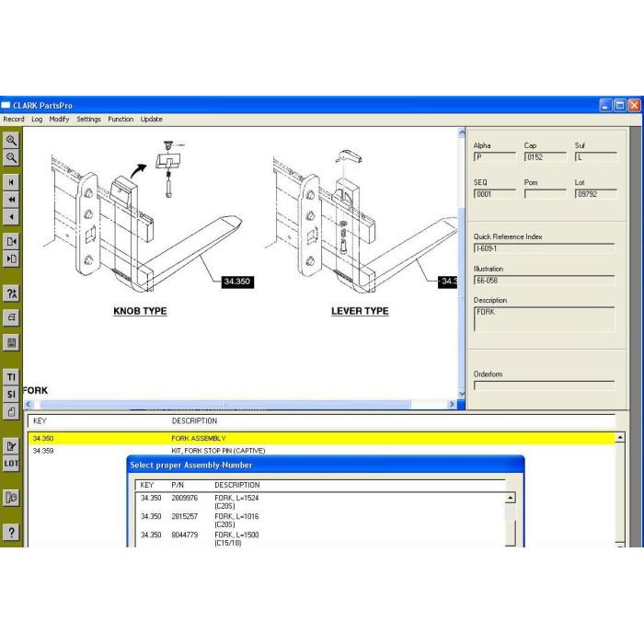Click the Illustration field showing 66-058
The height and width of the screenshot is (644, 644).
(545, 281)
